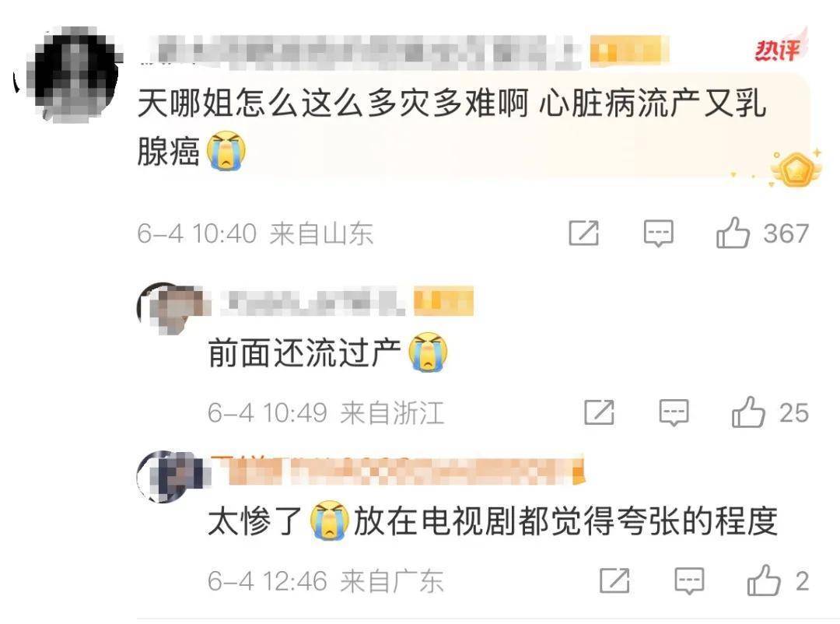Viewport: 840px width, 624px height.
Task: Open reply box for 10:49 Zhejiang comment
Action: tap(674, 413)
